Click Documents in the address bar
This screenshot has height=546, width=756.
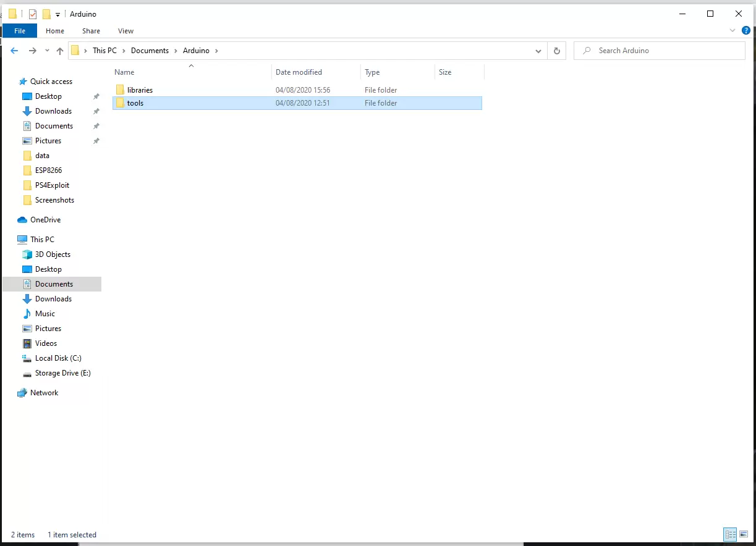pyautogui.click(x=150, y=51)
